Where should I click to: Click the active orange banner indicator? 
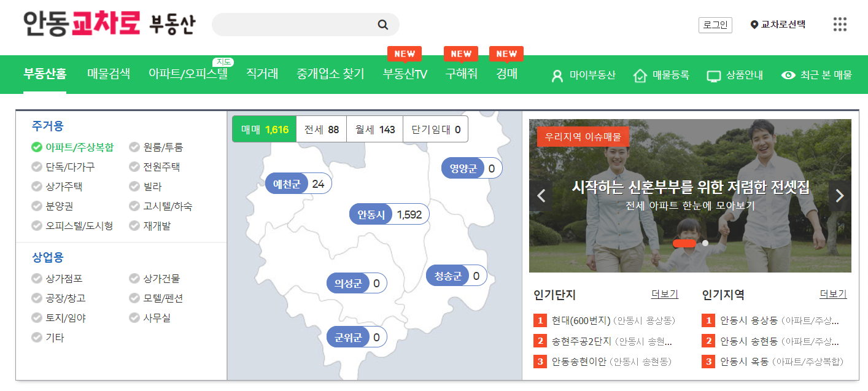pyautogui.click(x=684, y=243)
